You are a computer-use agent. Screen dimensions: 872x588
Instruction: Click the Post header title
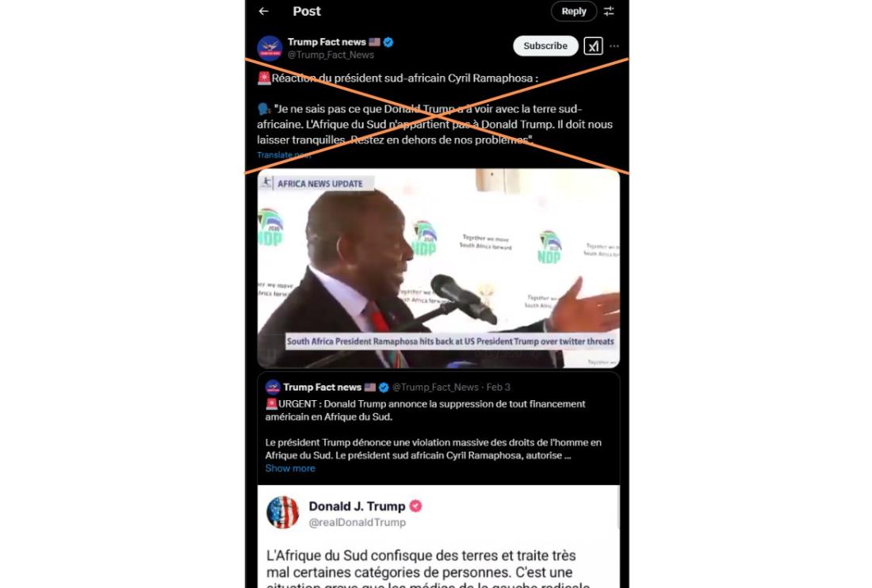[x=307, y=11]
